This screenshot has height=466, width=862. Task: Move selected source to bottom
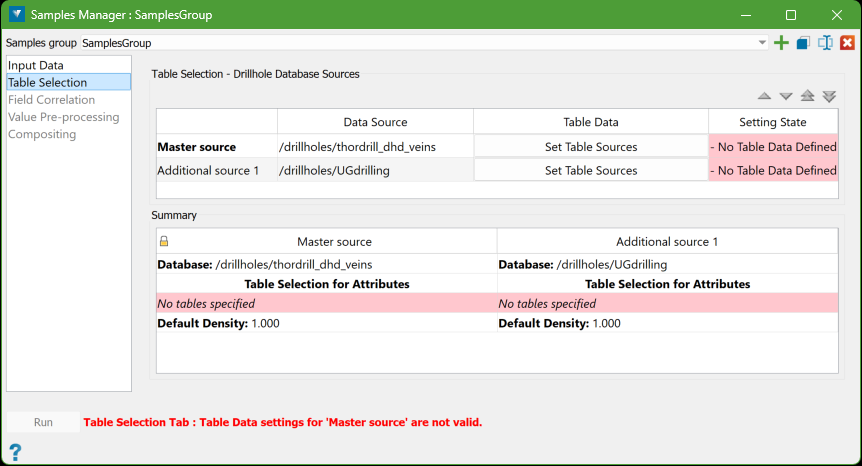click(x=829, y=96)
